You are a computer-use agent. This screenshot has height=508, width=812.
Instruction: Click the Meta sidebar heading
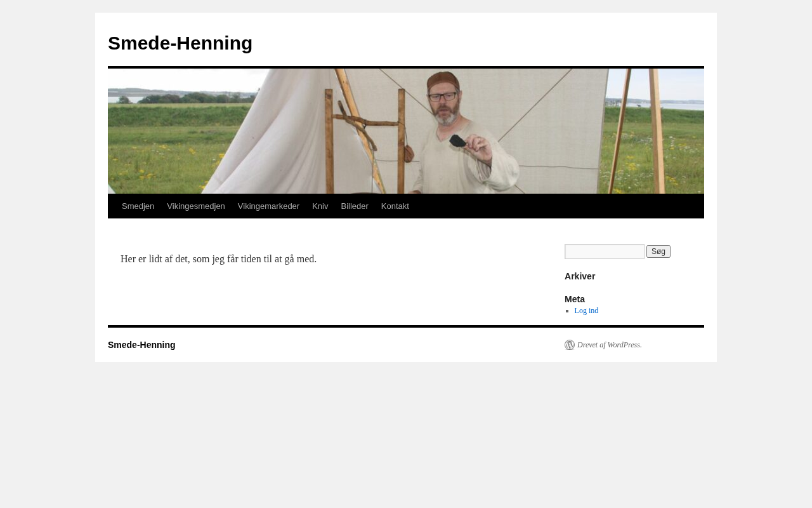(x=575, y=299)
